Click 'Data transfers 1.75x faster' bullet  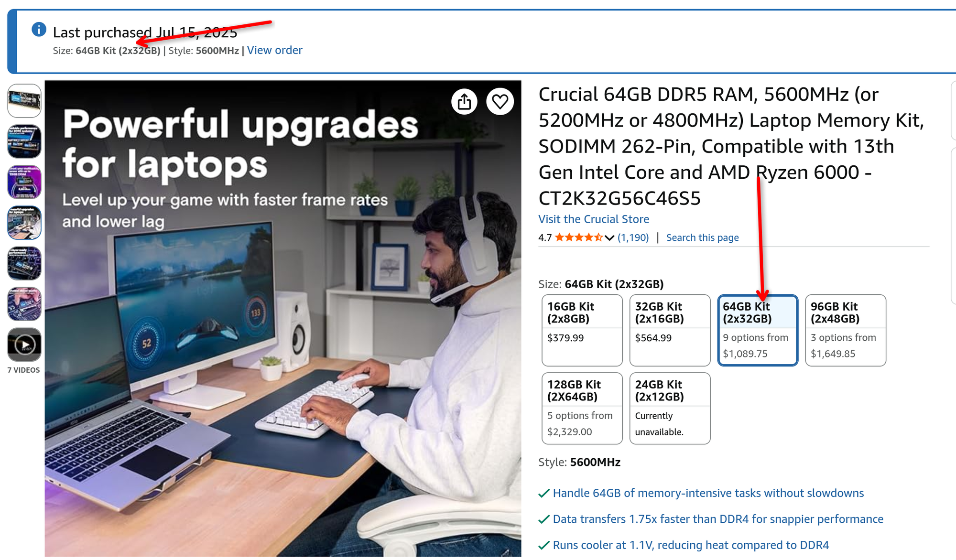point(718,519)
